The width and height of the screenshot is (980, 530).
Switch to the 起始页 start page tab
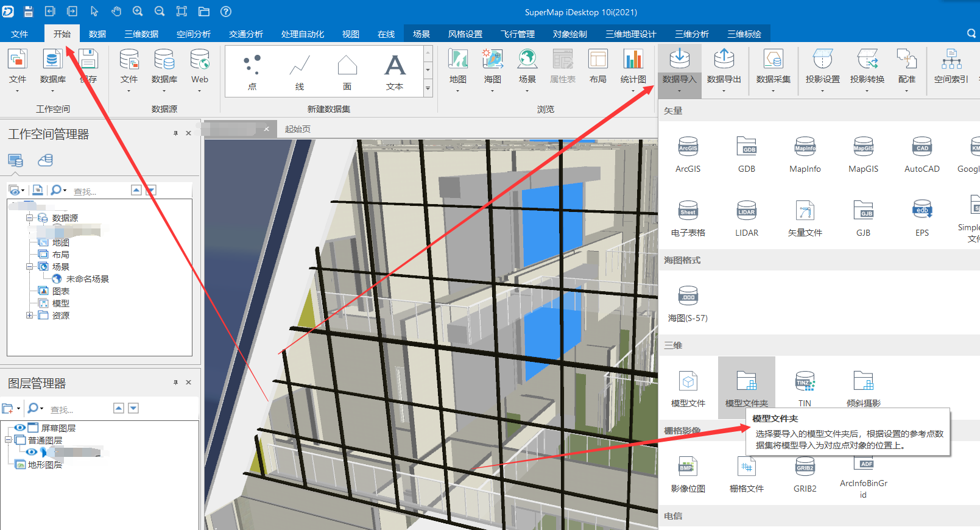pyautogui.click(x=298, y=129)
